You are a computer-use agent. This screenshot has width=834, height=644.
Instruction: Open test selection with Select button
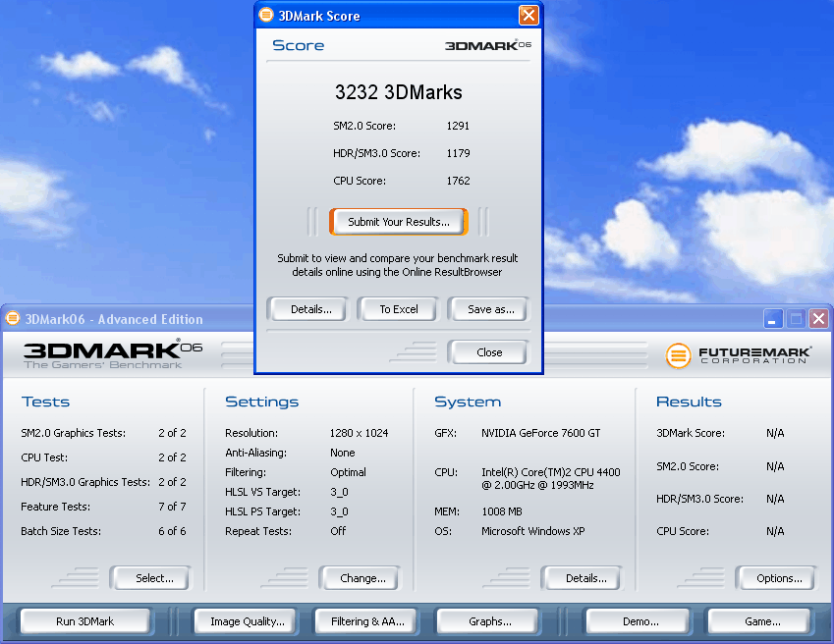point(154,578)
